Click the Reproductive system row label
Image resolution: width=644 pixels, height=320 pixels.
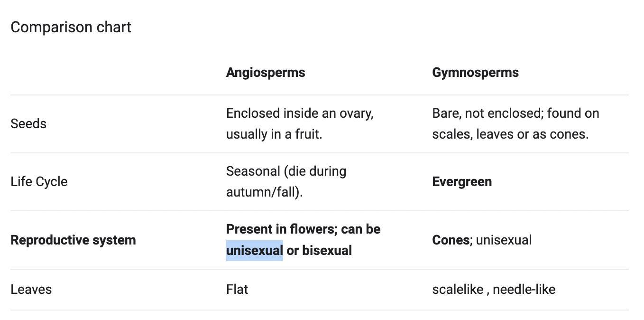point(73,240)
